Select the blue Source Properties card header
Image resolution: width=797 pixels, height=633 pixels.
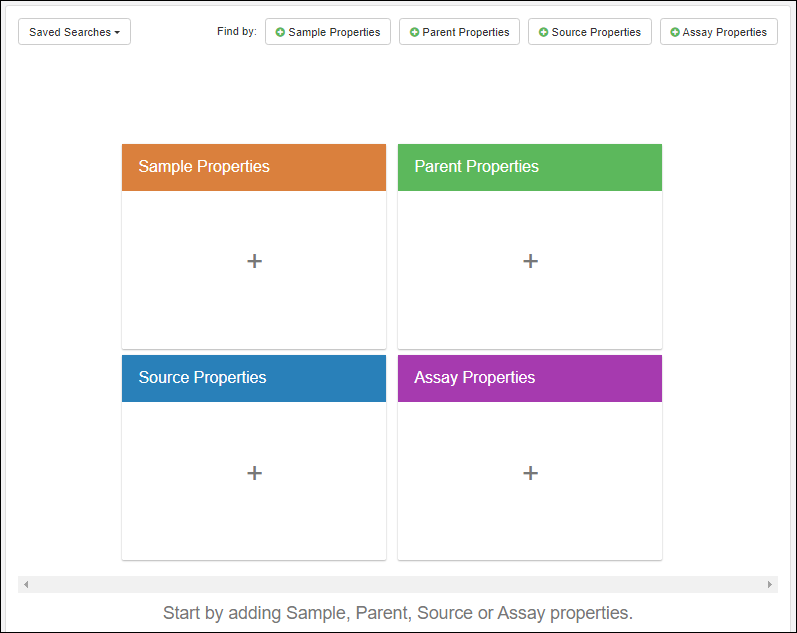(x=254, y=378)
